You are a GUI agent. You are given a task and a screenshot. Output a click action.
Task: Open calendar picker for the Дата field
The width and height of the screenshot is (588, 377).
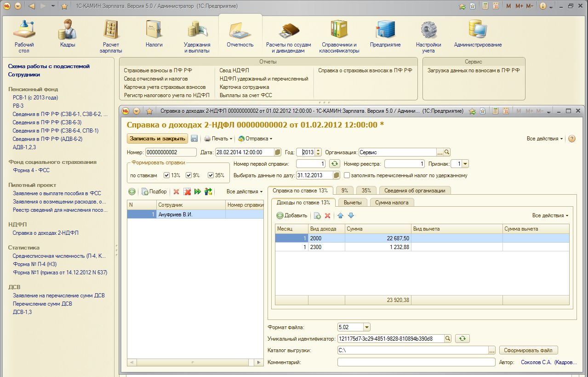tap(278, 152)
